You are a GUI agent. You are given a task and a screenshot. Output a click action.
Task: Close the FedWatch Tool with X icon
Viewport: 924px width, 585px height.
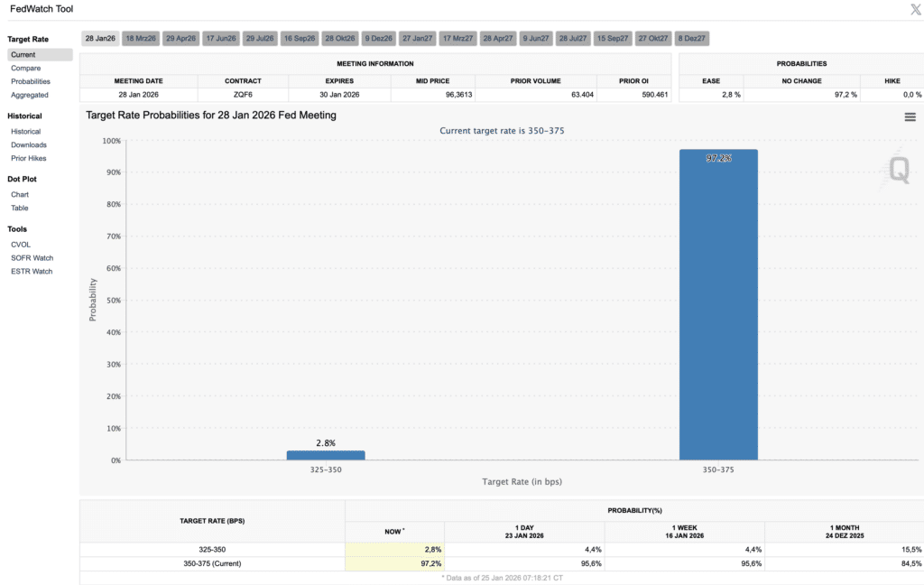coord(916,9)
